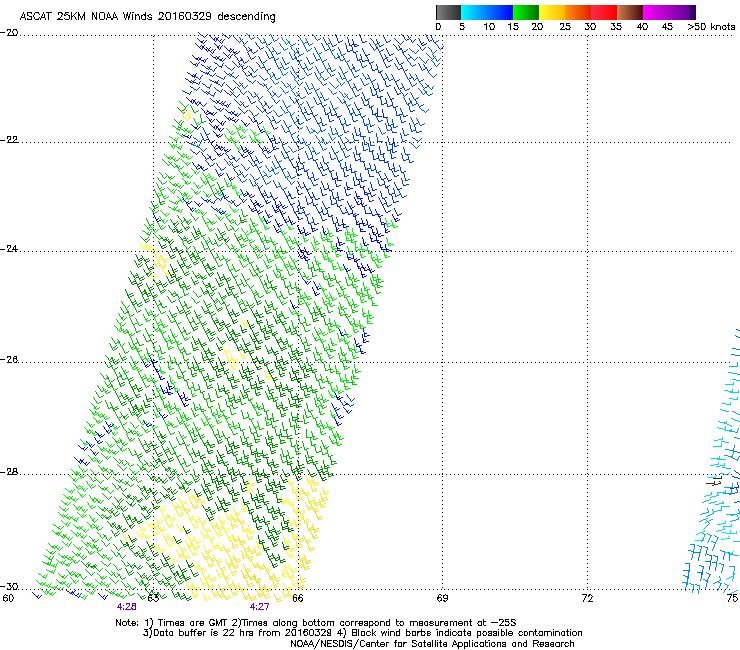The height and width of the screenshot is (650, 740).
Task: Click the blue 10-15 knots color swatch
Action: tap(500, 12)
